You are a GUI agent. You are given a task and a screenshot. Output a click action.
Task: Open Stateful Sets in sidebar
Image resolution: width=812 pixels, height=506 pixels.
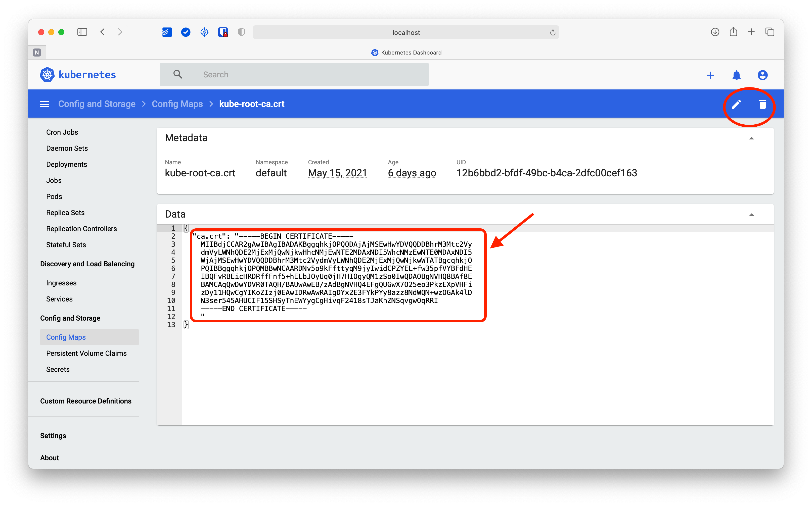click(66, 245)
